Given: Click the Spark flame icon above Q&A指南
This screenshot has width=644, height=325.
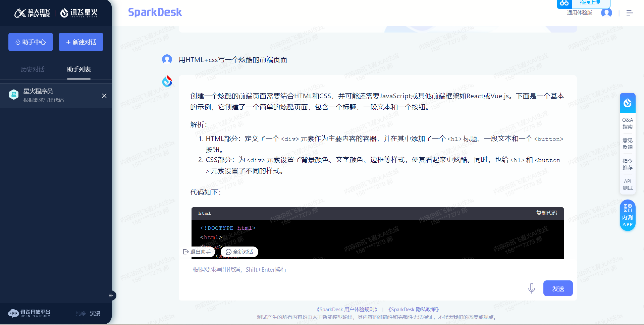Looking at the screenshot, I should (x=628, y=103).
